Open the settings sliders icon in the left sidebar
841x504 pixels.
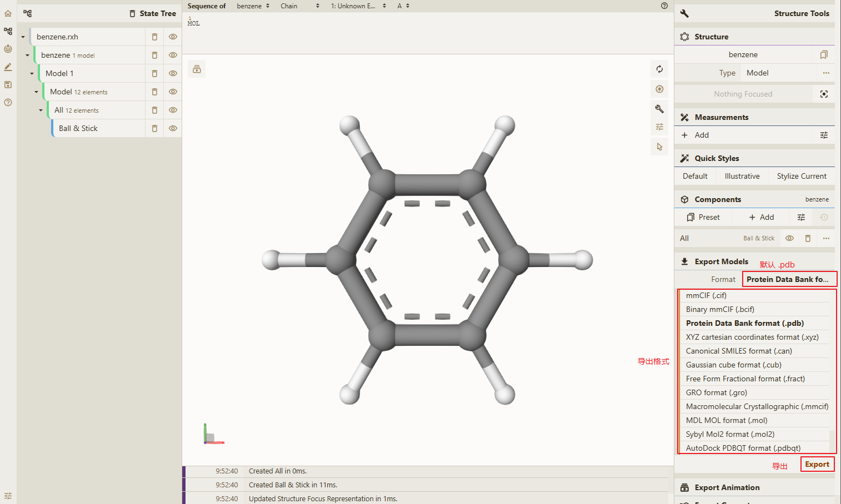pos(8,496)
